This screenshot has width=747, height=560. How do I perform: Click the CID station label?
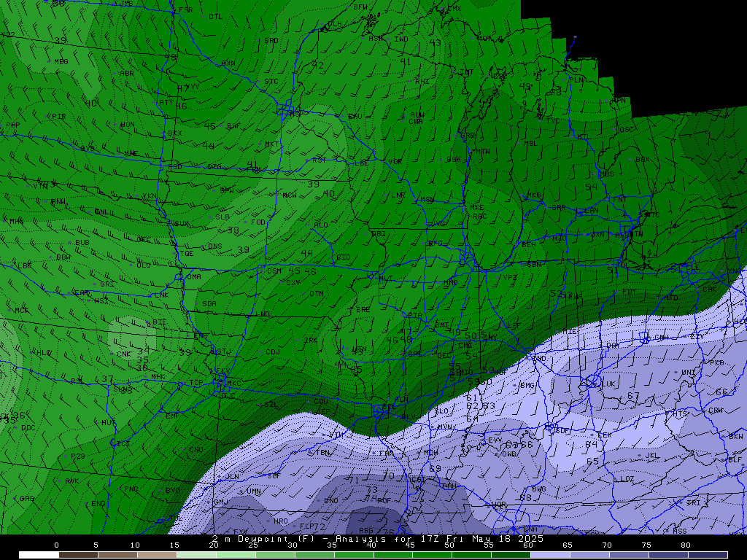(x=344, y=257)
